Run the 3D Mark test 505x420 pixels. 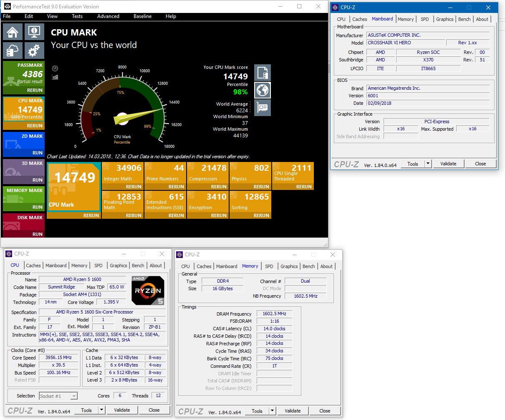[38, 180]
